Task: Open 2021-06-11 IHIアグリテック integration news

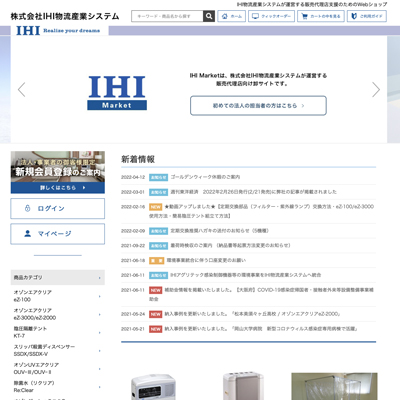Action: (246, 275)
